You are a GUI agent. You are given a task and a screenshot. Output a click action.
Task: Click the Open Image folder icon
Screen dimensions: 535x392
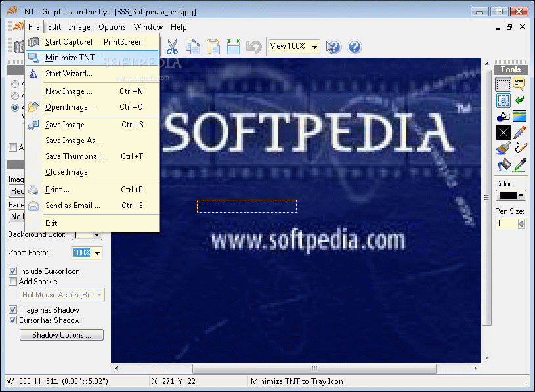coord(33,107)
